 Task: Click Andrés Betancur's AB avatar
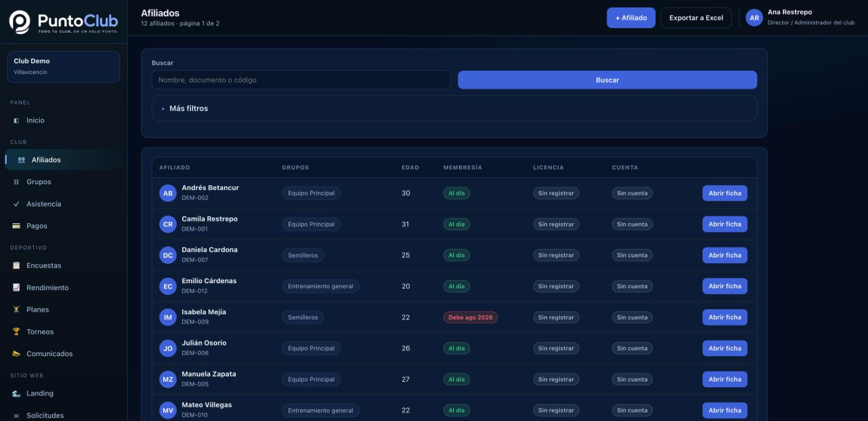tap(168, 193)
